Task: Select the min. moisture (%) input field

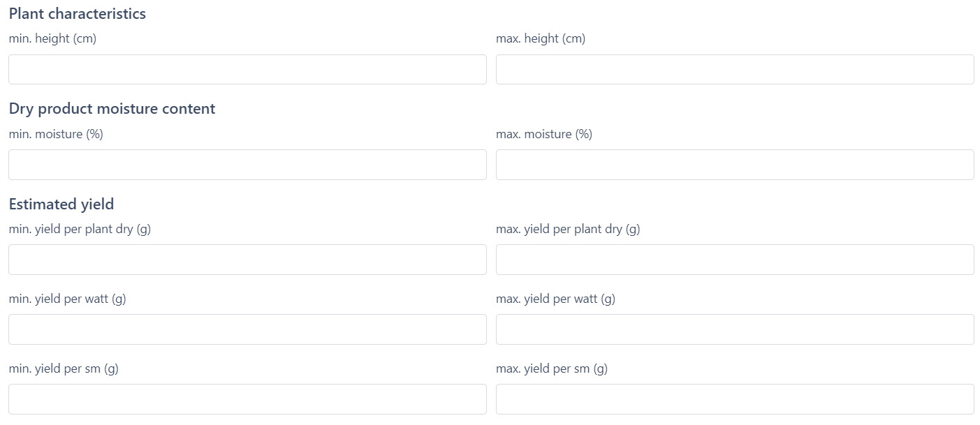Action: (x=247, y=165)
